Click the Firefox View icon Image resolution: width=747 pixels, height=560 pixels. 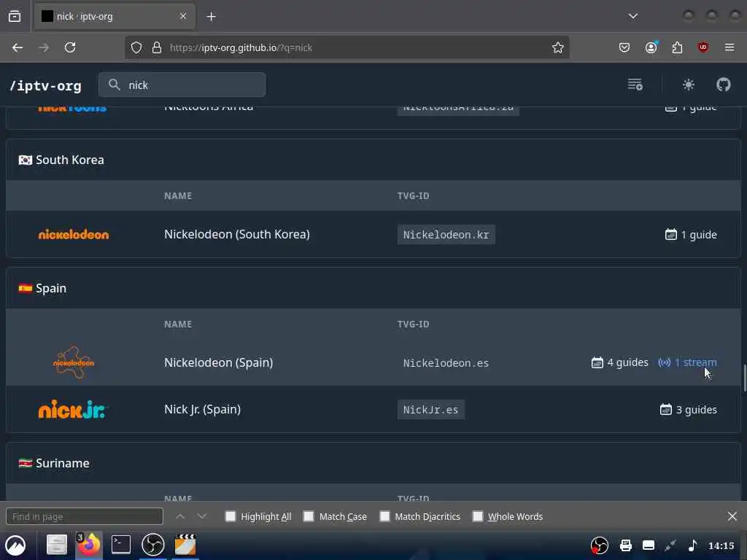15,16
